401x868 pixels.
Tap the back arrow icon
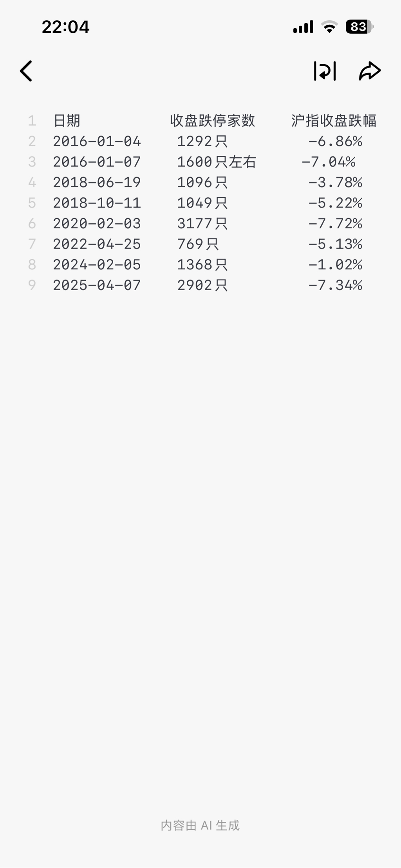(x=26, y=71)
